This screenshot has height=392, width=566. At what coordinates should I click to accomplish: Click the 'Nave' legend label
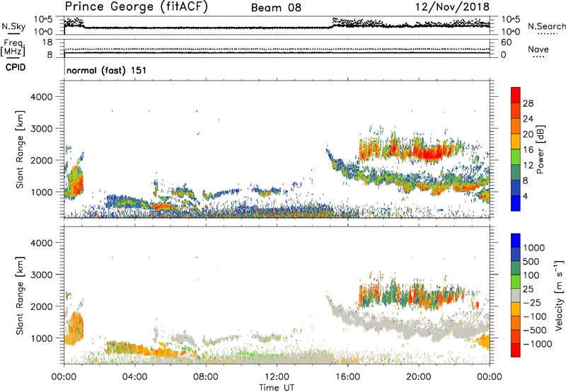click(x=538, y=50)
